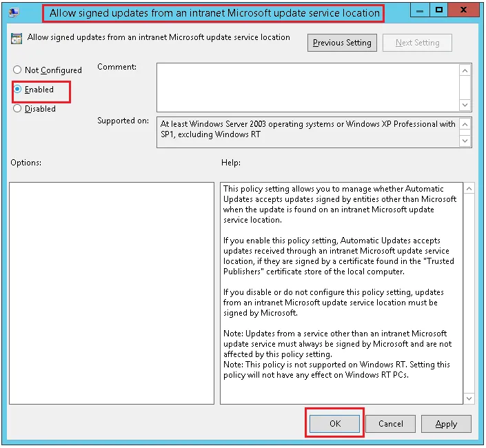Screen dimensions: 486x448
Task: Click the window system icon in title bar
Action: [x=14, y=12]
